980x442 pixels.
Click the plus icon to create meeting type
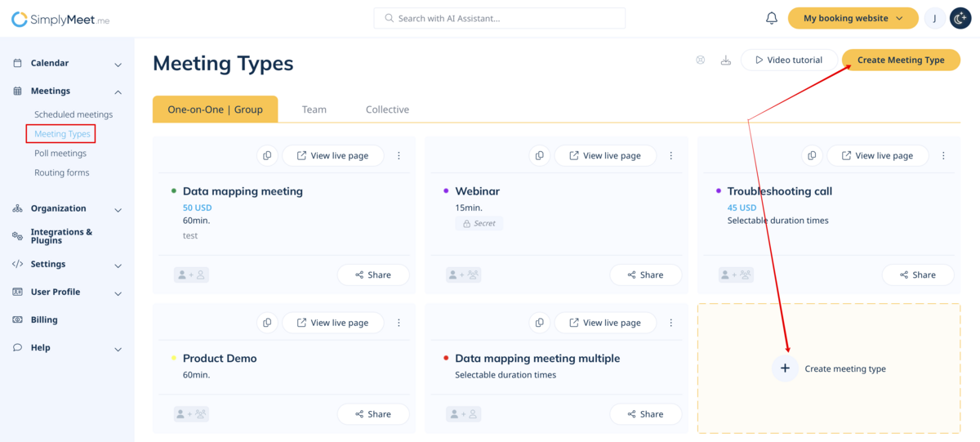point(785,368)
